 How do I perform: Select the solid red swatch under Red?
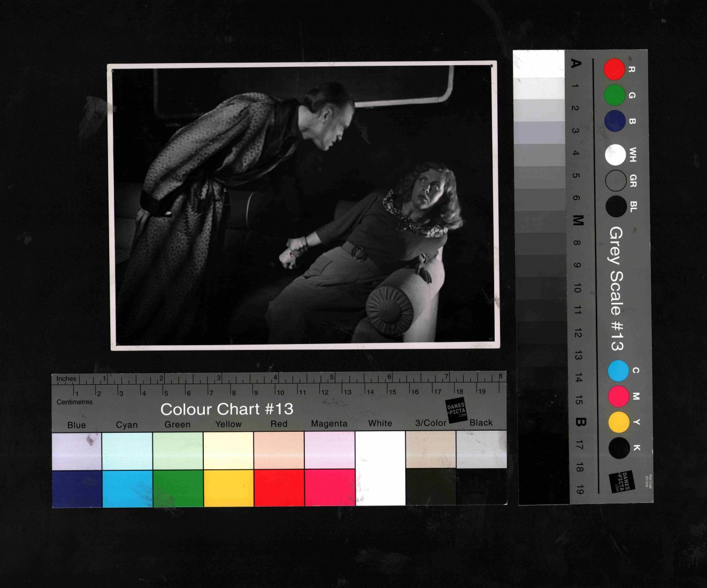(x=279, y=488)
